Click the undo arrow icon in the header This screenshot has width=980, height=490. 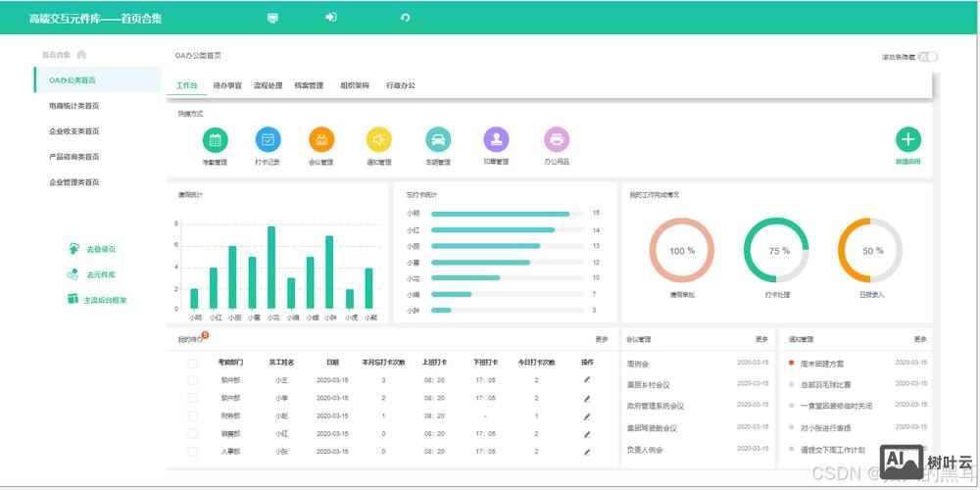(405, 18)
